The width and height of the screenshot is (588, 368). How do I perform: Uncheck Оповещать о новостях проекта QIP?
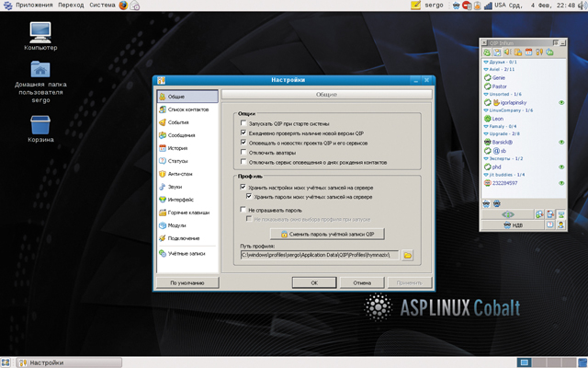[x=243, y=143]
